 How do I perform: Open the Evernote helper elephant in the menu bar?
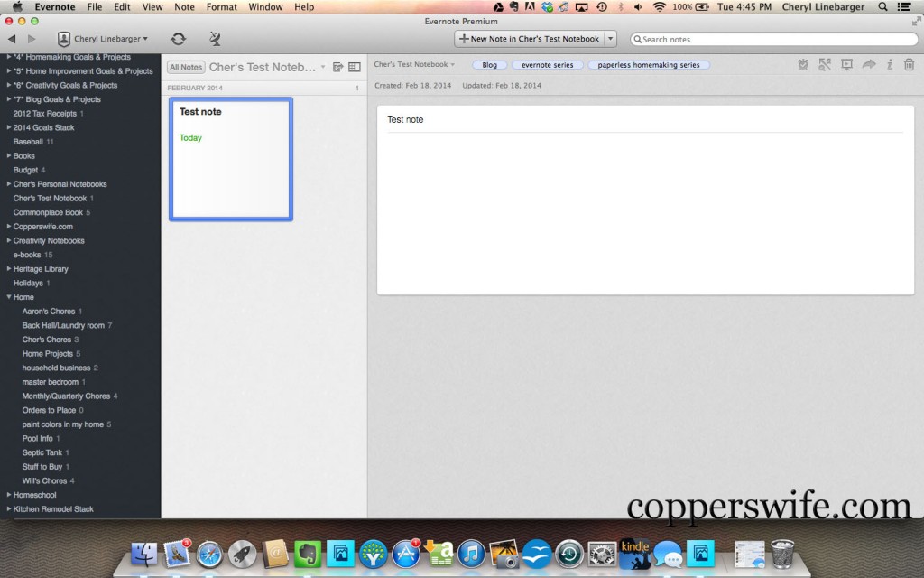[513, 7]
